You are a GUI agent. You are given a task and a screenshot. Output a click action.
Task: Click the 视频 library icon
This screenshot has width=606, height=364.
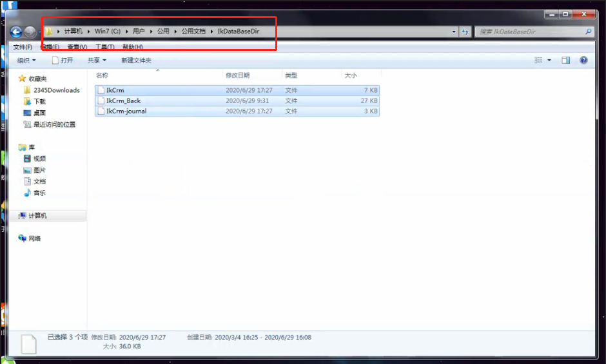[27, 158]
